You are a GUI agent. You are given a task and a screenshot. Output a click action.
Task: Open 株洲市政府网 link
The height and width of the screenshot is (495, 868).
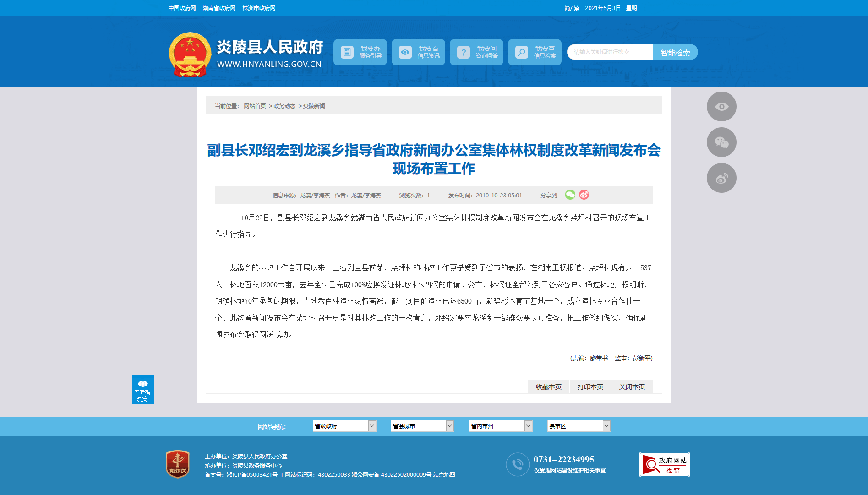pyautogui.click(x=259, y=8)
